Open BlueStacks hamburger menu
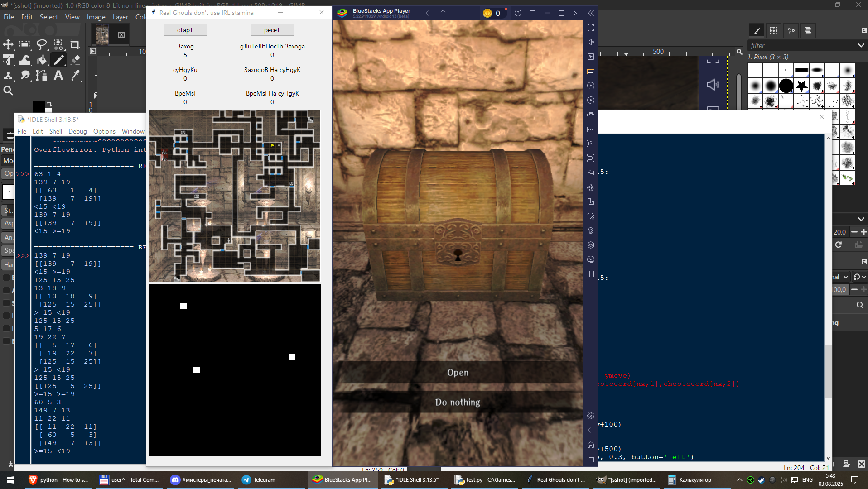 [x=533, y=13]
